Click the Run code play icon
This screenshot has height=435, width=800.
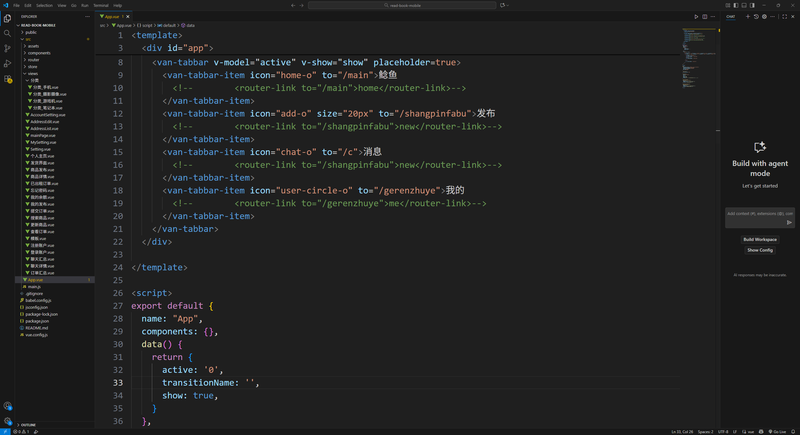[x=696, y=16]
